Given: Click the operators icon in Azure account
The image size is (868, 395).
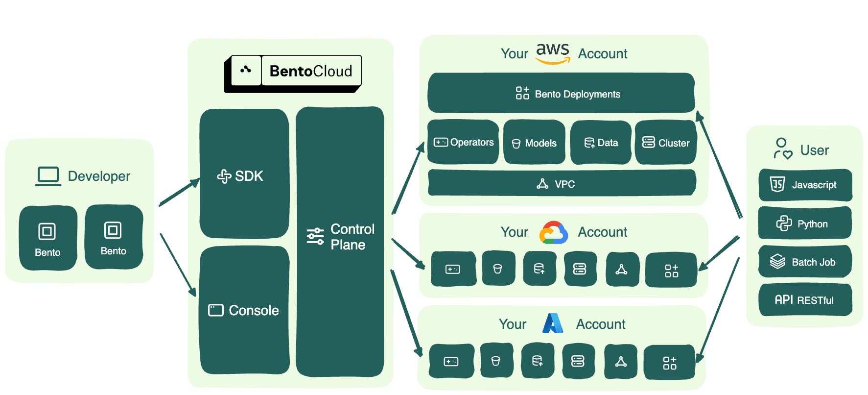Looking at the screenshot, I should [x=451, y=362].
